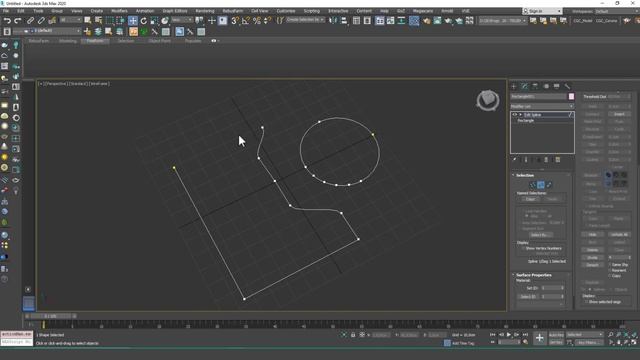Image resolution: width=640 pixels, height=360 pixels.
Task: Expand the Edit Spline modifier sub-objects arrow
Action: pyautogui.click(x=520, y=115)
